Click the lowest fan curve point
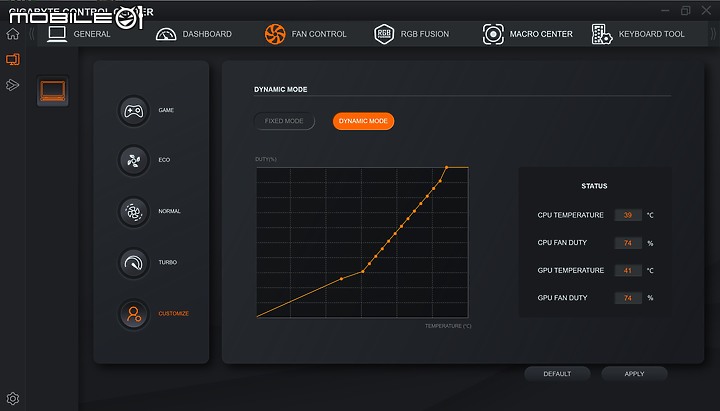 point(341,279)
